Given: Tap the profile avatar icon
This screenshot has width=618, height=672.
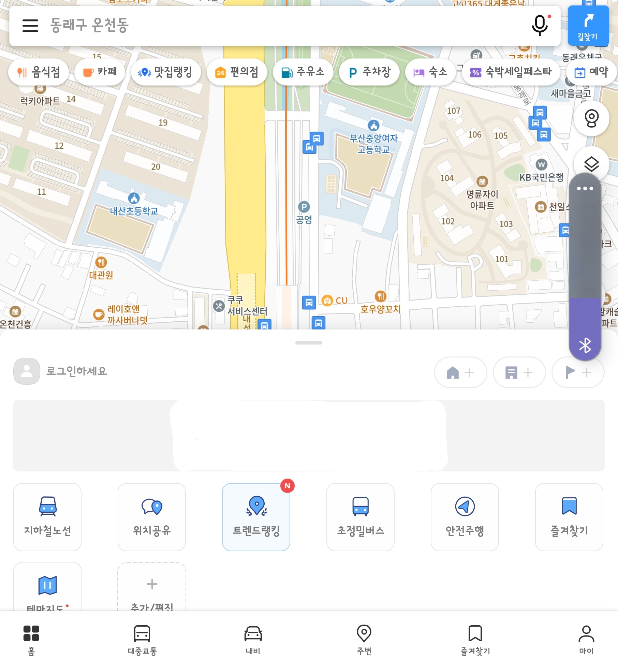Looking at the screenshot, I should 27,371.
